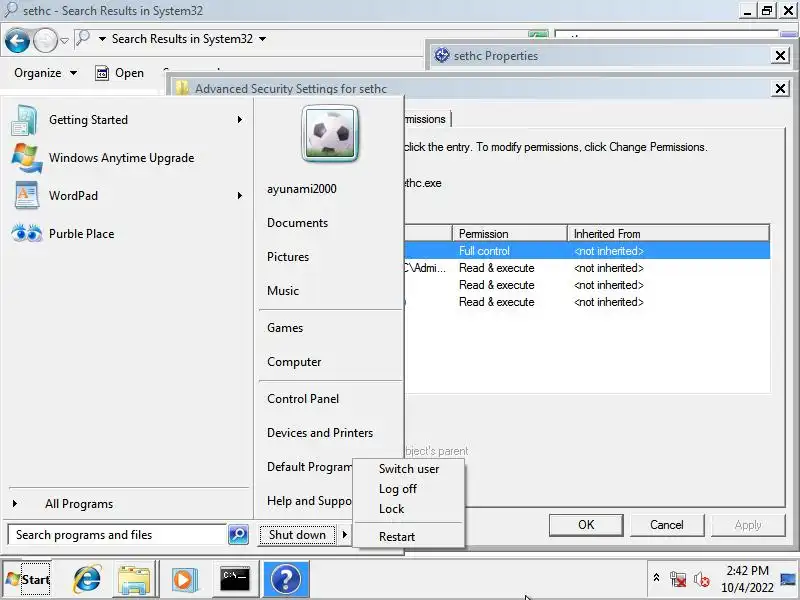The image size is (800, 600).
Task: Expand the Search Results in System32 address dropdown
Action: click(262, 39)
